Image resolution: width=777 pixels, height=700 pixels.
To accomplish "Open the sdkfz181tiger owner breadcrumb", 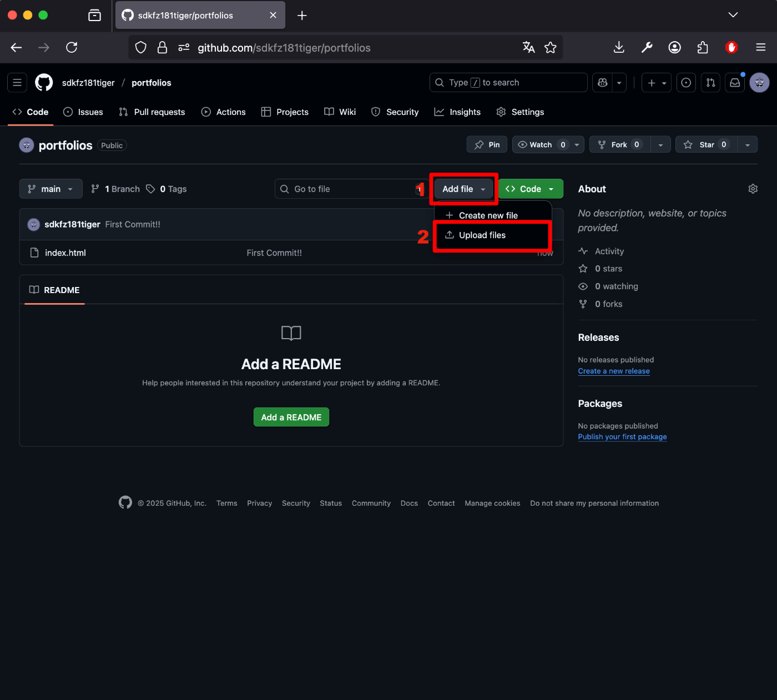I will point(88,83).
